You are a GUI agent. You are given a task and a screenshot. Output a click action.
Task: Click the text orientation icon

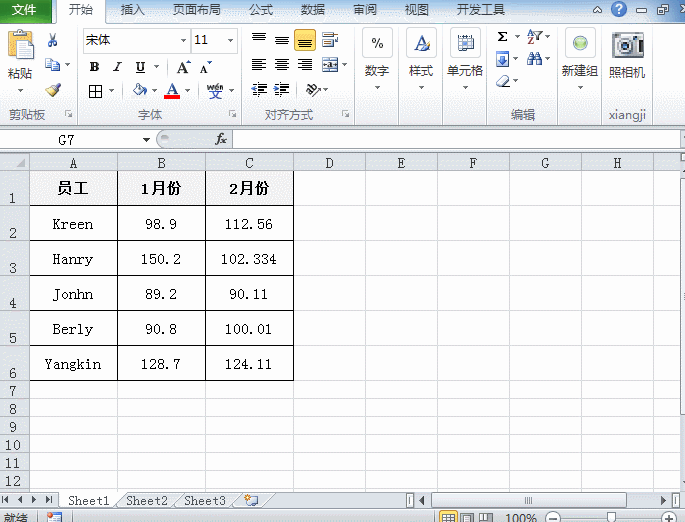(313, 90)
